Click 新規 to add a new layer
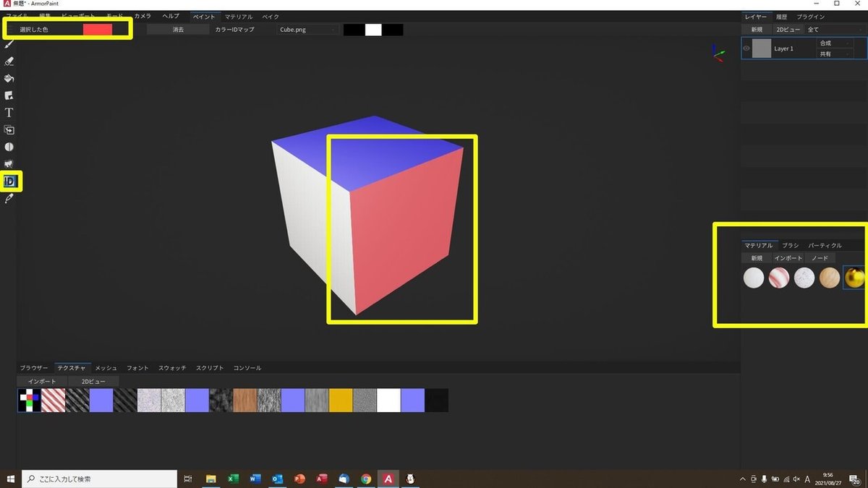 [x=757, y=30]
